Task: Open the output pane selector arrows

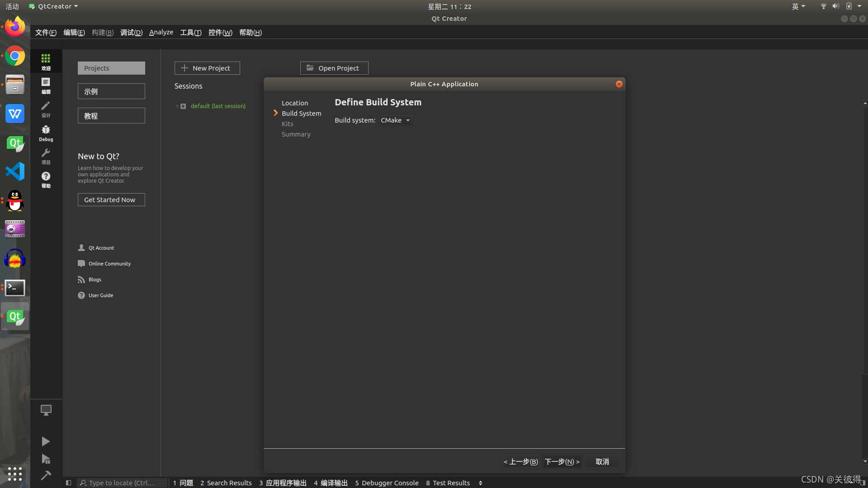Action: 480,483
